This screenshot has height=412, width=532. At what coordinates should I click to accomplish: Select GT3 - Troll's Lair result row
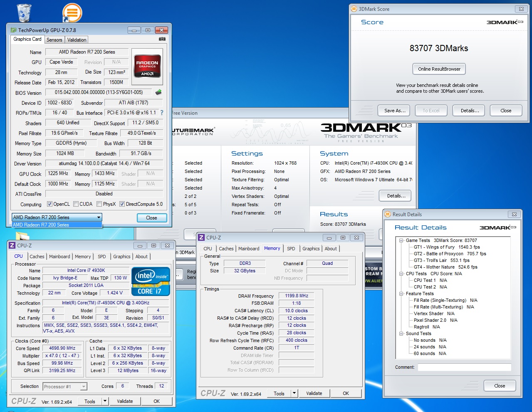pos(441,260)
